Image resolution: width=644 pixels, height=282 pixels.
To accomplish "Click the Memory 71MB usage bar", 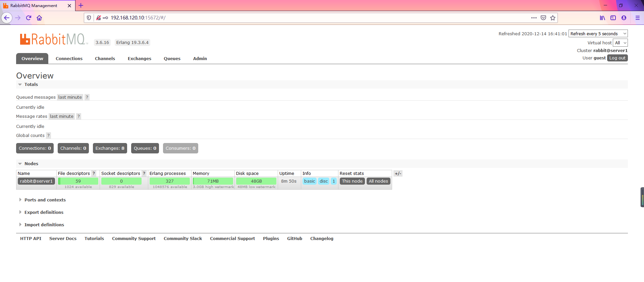I will click(x=213, y=181).
